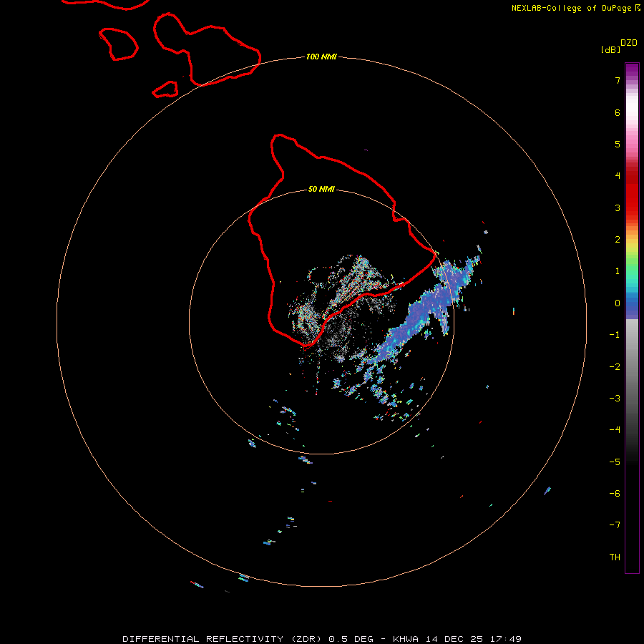This screenshot has height=644, width=644.
Task: Click the -5 value on color scale
Action: click(615, 462)
